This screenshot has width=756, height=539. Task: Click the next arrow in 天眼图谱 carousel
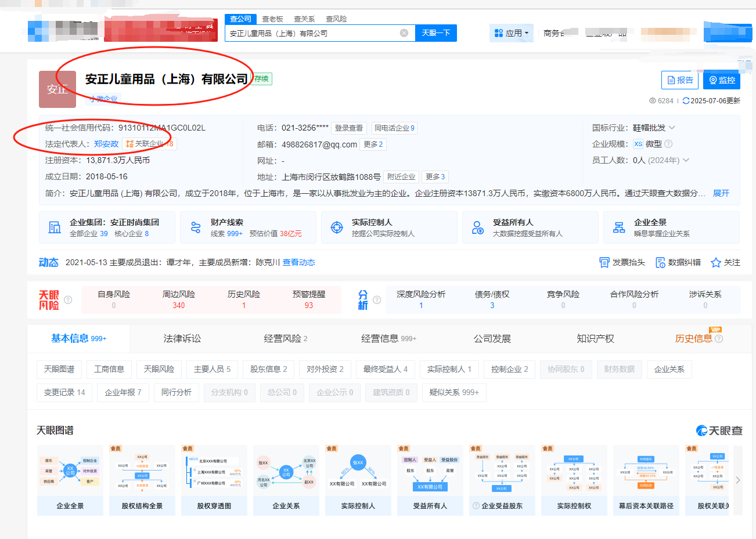(738, 480)
